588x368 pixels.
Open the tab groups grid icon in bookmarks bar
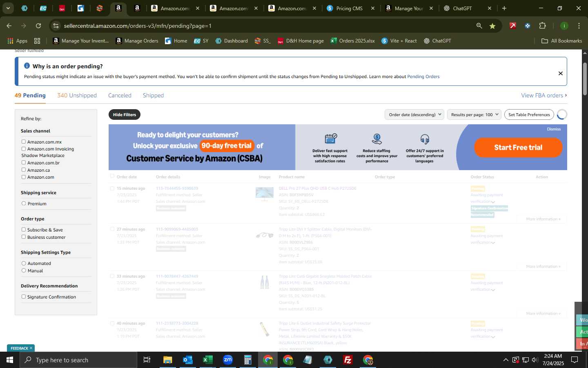(x=37, y=41)
